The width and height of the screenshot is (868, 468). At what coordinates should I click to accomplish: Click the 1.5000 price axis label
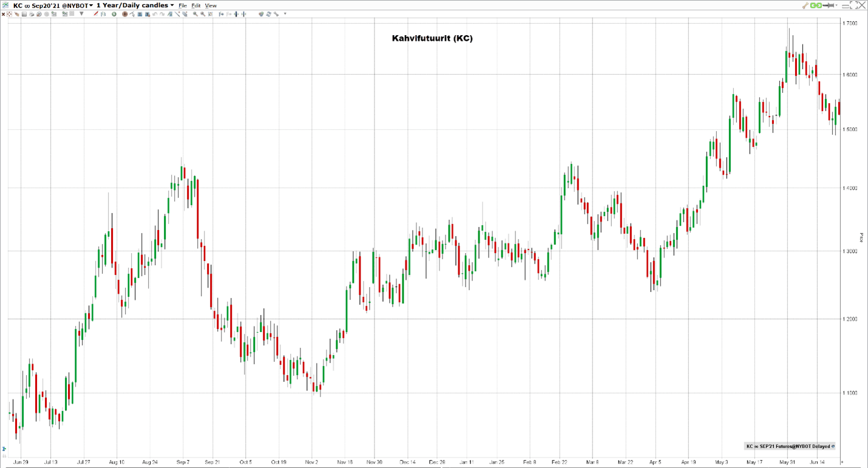coord(850,130)
